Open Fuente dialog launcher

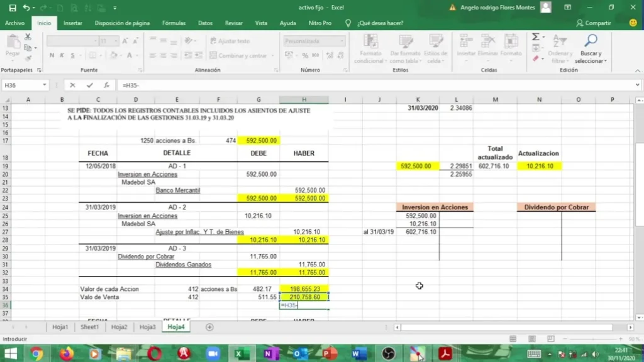point(140,70)
